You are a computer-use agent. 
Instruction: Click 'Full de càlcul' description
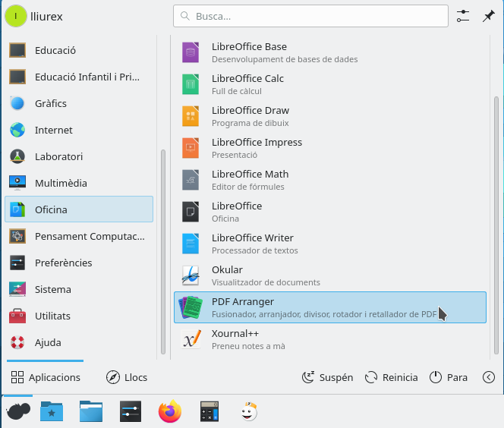(x=237, y=91)
